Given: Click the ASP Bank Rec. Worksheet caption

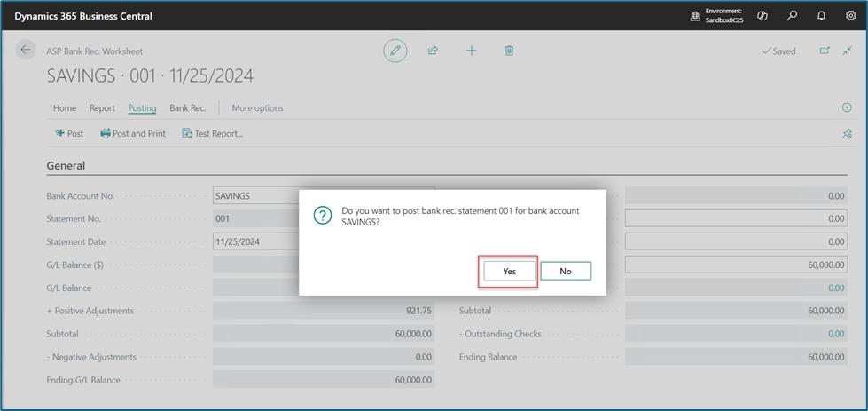Looking at the screenshot, I should pyautogui.click(x=95, y=51).
